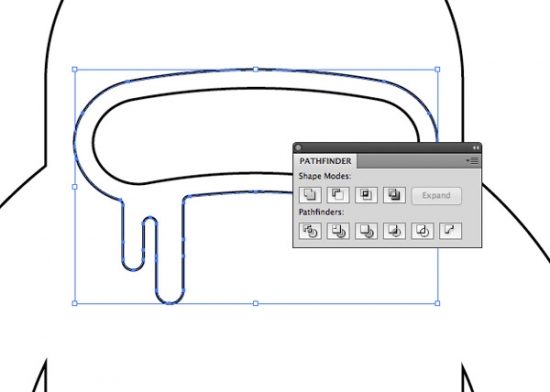Image resolution: width=550 pixels, height=392 pixels.
Task: Click the Minus Back pathfinder icon
Action: click(450, 231)
